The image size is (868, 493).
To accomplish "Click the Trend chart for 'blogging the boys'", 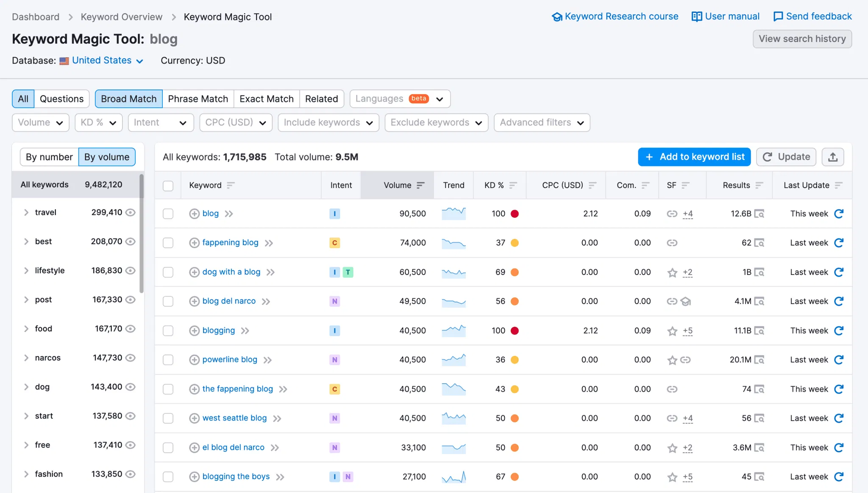I will [x=453, y=477].
